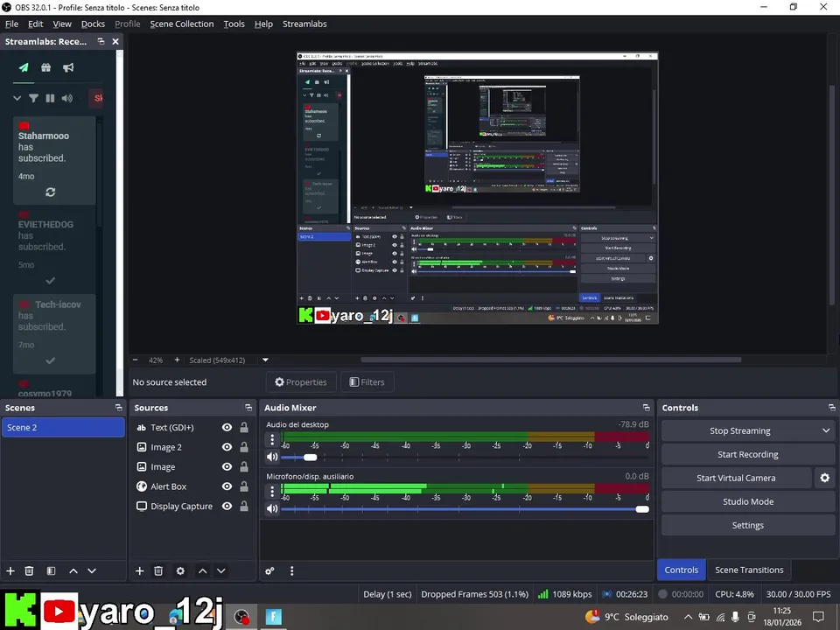Screen dimensions: 840x630
Task: Undock the Controls panel
Action: [831, 408]
